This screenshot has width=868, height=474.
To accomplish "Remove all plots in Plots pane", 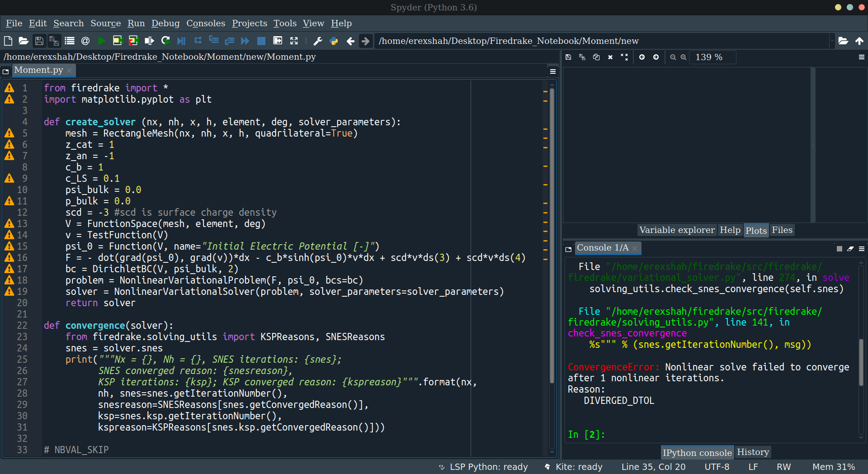I will click(624, 57).
